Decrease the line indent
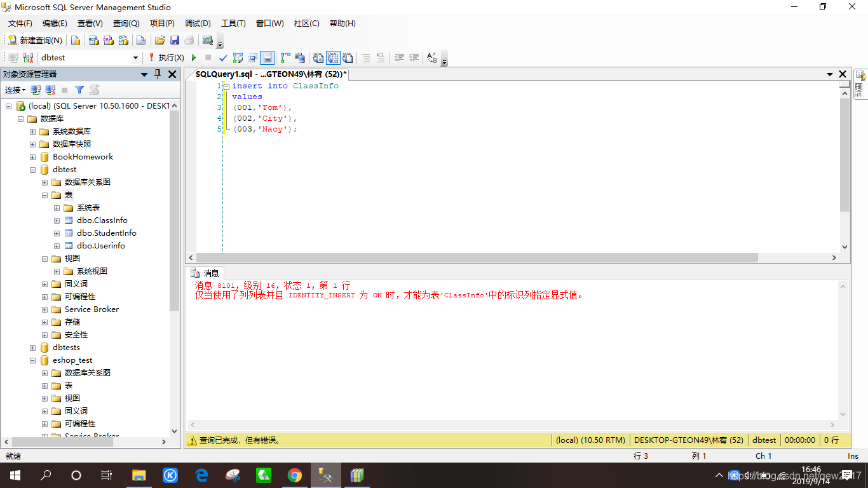Image resolution: width=868 pixels, height=488 pixels. pyautogui.click(x=399, y=58)
